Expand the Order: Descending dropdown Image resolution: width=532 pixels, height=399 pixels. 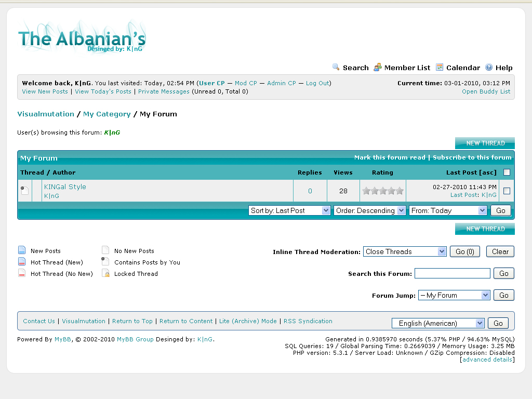pos(369,210)
